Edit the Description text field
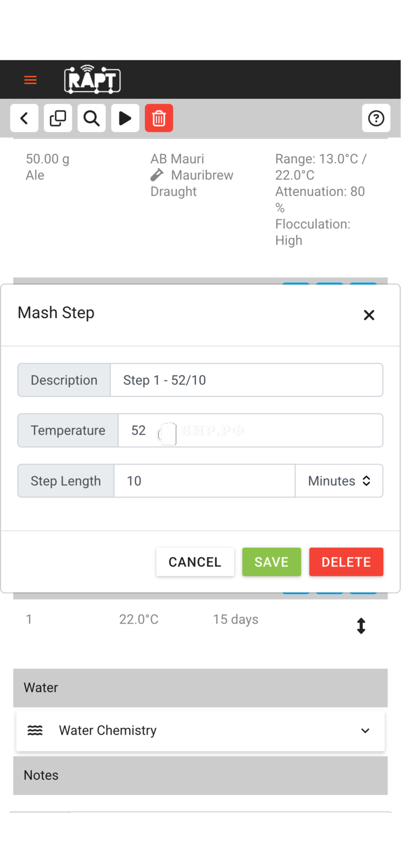This screenshot has height=868, width=401. 246,380
